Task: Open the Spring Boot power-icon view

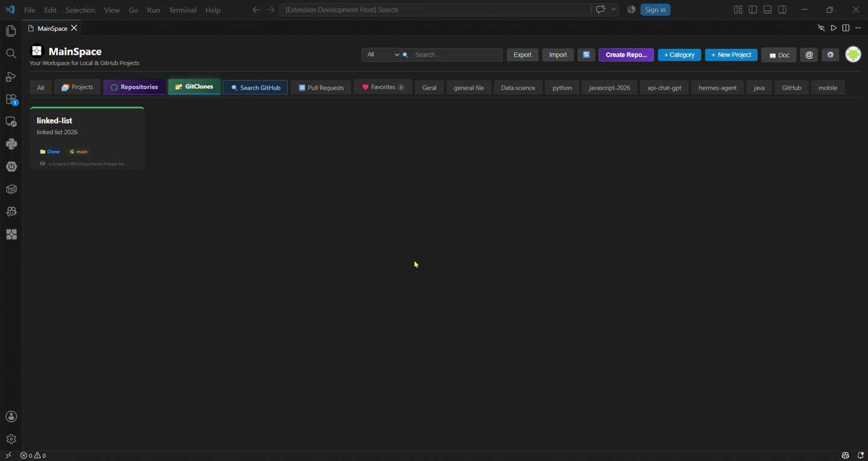Action: pyautogui.click(x=11, y=167)
